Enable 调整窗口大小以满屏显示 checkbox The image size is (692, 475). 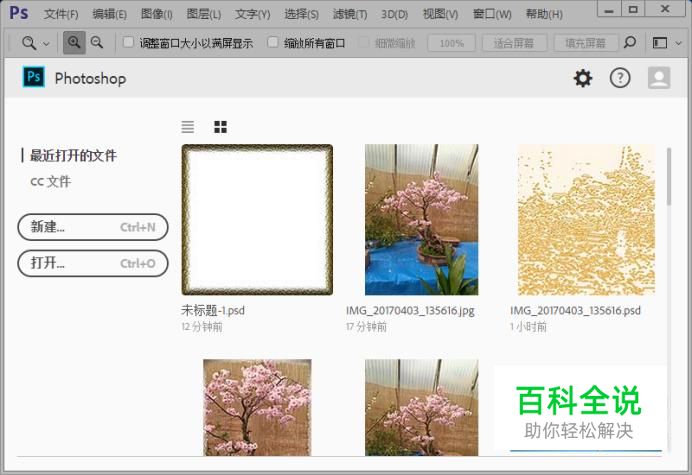(x=128, y=42)
